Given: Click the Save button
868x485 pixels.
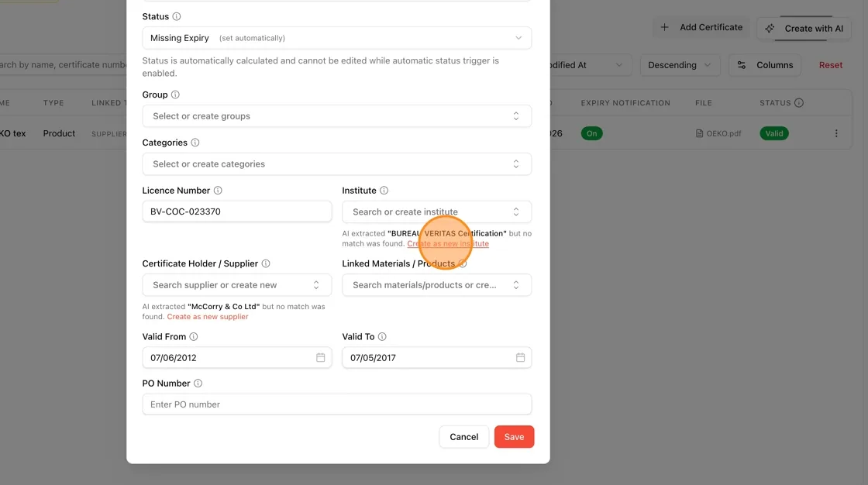Looking at the screenshot, I should coord(515,437).
